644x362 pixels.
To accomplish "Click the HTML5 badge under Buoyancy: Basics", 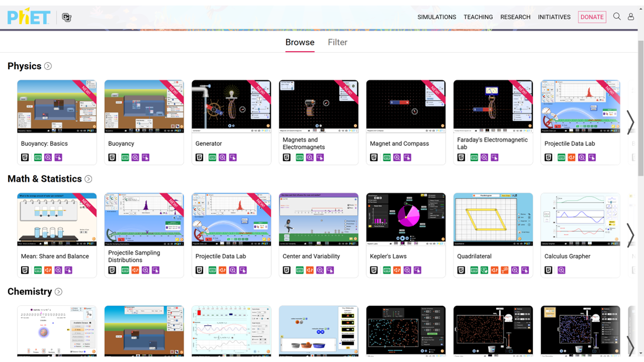I will click(x=25, y=157).
